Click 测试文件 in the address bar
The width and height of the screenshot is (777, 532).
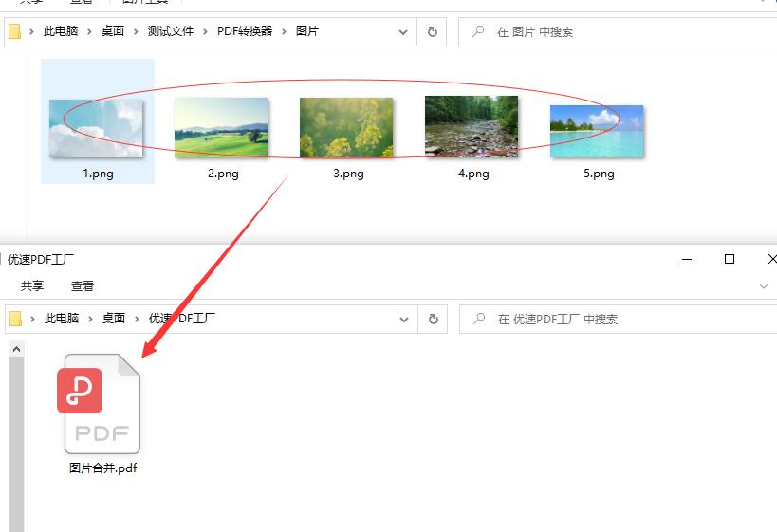(x=171, y=31)
